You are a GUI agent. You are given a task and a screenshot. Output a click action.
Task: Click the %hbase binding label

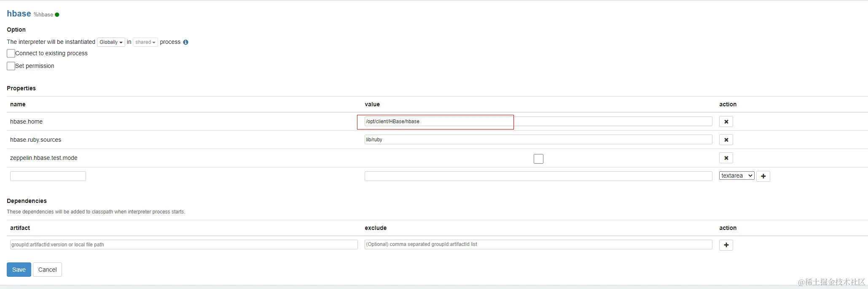pyautogui.click(x=43, y=15)
